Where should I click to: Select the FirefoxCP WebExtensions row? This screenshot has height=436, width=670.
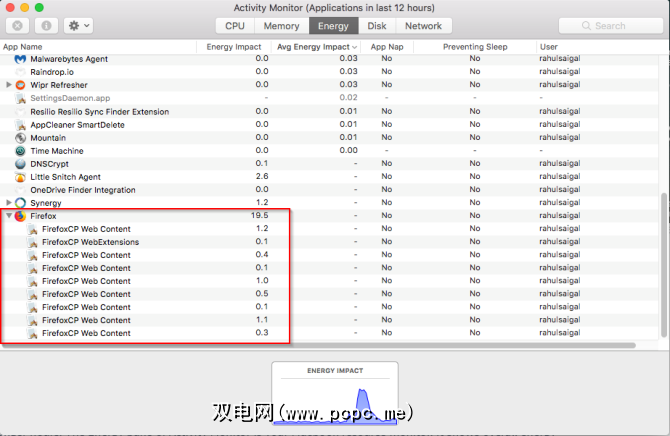point(329,242)
